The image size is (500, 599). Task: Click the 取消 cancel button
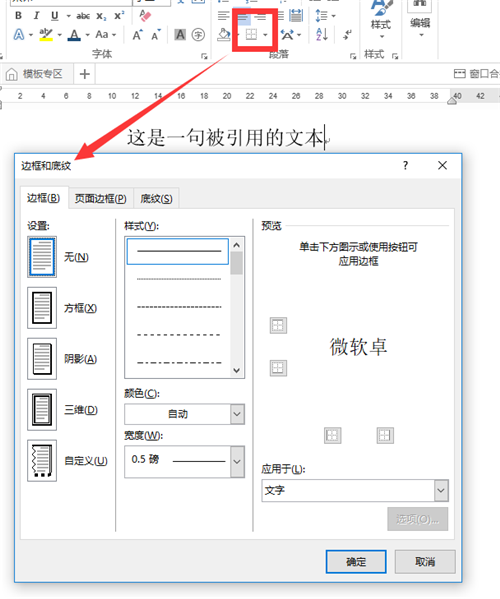(425, 562)
